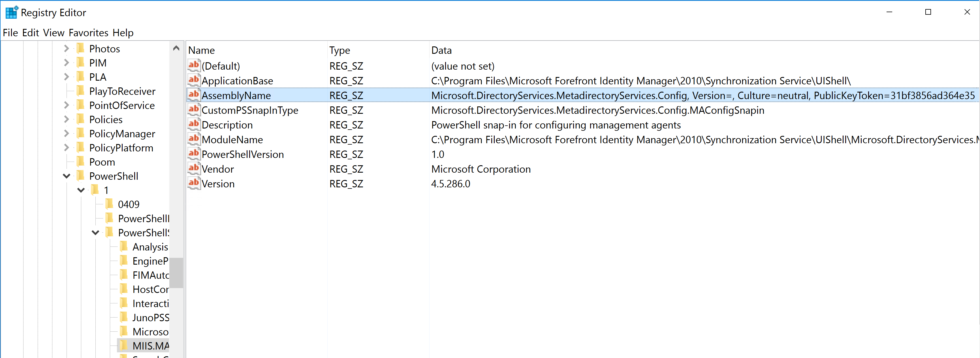The image size is (980, 358).
Task: Click the tree pane scrollbar thumb
Action: click(176, 273)
